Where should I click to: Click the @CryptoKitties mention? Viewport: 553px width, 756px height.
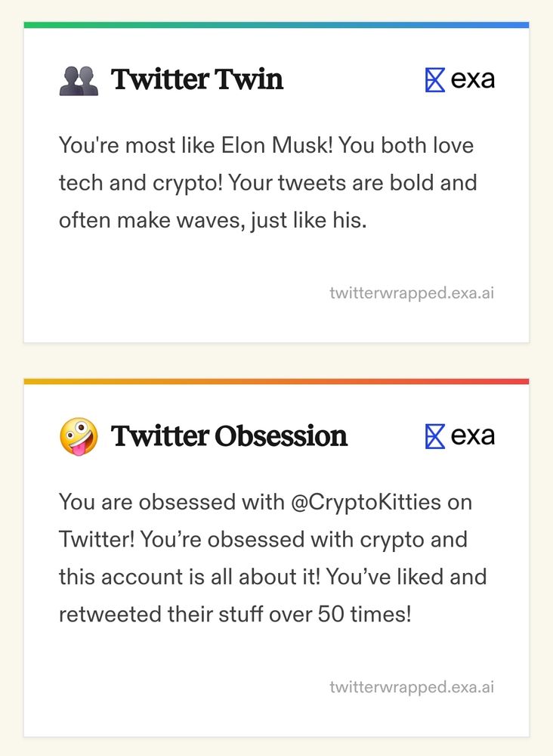366,503
